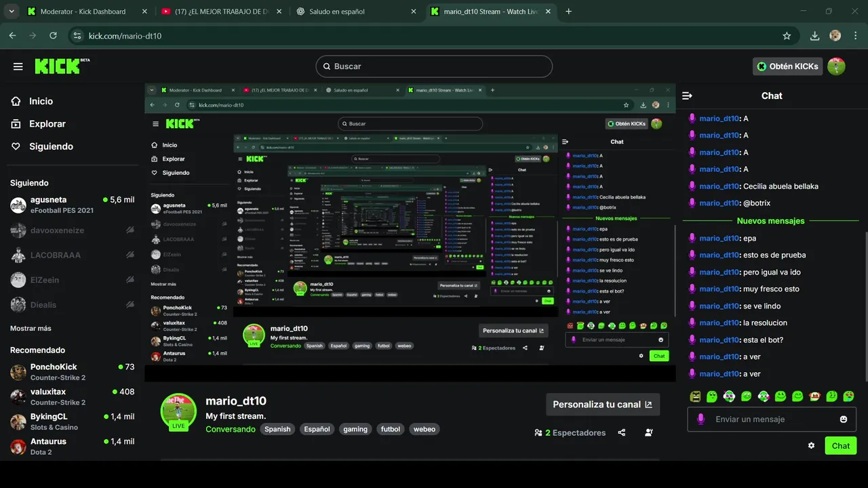Collapse the chat panel arrow icon
868x488 pixels.
687,96
